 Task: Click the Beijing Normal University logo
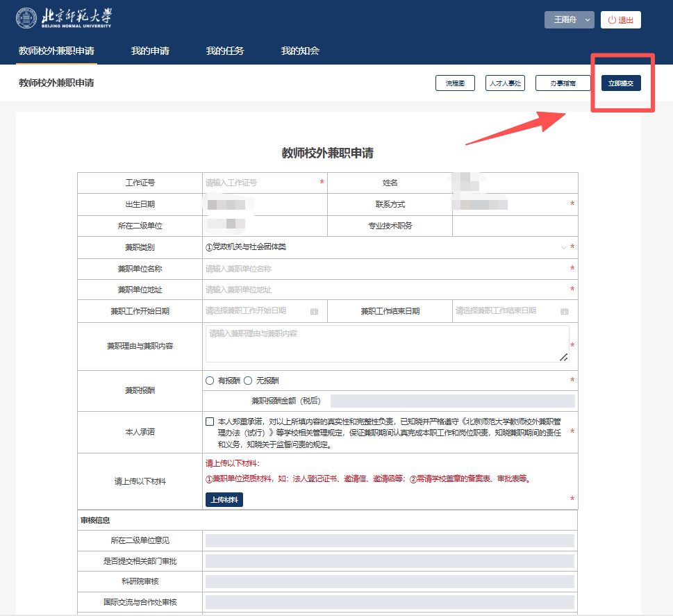[63, 19]
